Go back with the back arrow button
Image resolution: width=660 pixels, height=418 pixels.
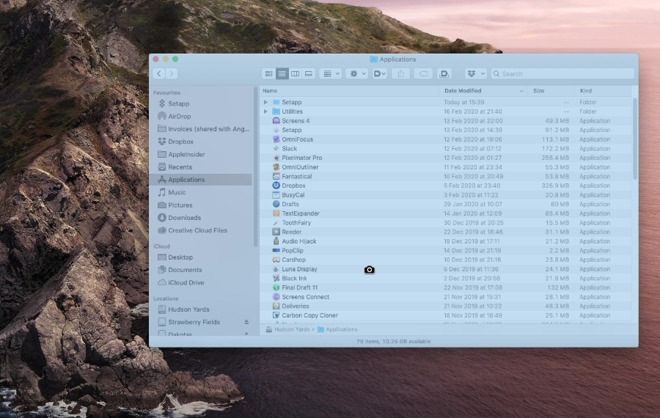tap(159, 74)
